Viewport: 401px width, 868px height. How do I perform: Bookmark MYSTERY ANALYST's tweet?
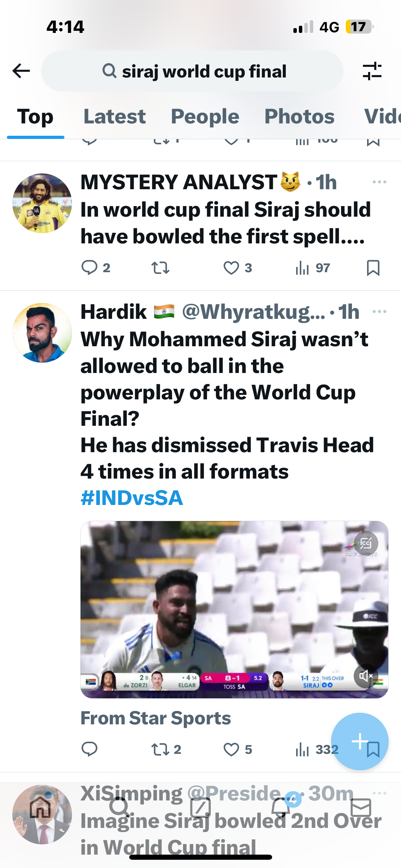click(373, 268)
